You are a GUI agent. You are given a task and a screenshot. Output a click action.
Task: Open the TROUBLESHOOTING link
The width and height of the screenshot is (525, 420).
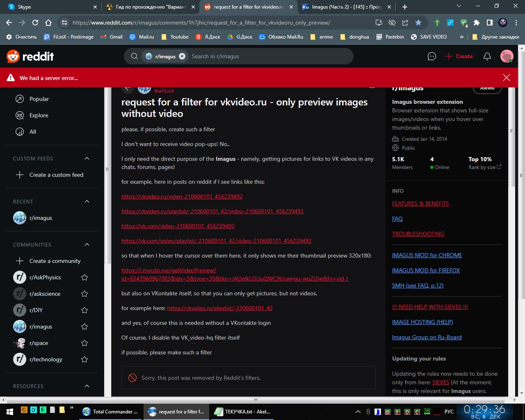point(418,234)
